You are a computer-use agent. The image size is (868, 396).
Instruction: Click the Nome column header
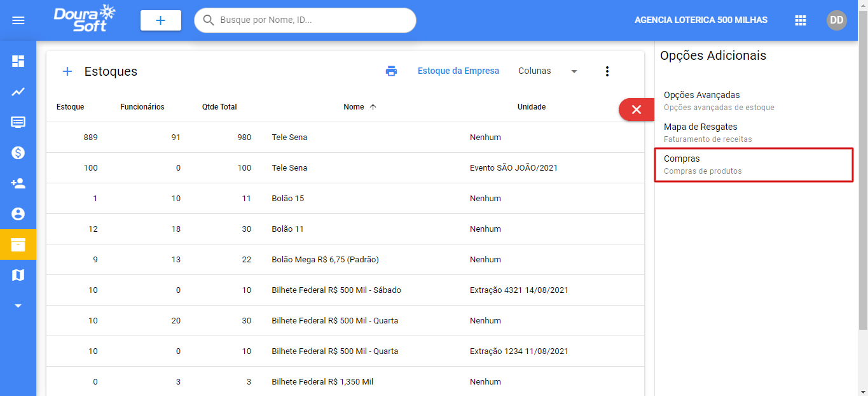354,107
